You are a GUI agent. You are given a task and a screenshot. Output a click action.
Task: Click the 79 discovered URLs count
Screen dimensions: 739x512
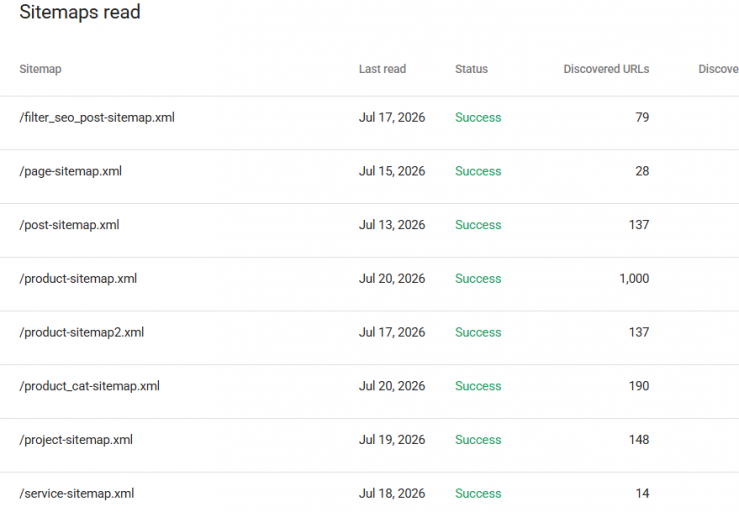point(642,117)
